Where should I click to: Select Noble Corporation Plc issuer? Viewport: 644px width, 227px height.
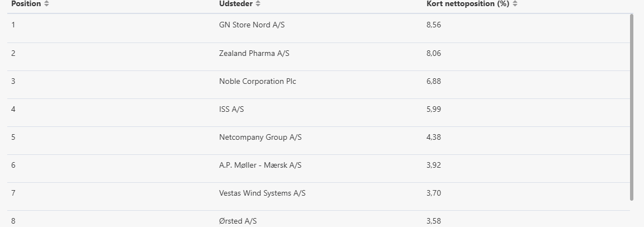258,81
